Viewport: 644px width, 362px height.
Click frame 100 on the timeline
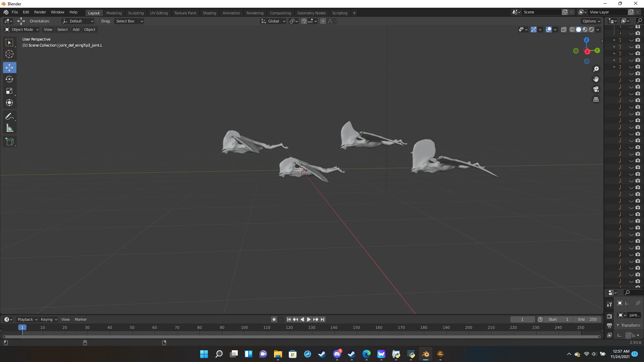click(x=244, y=328)
